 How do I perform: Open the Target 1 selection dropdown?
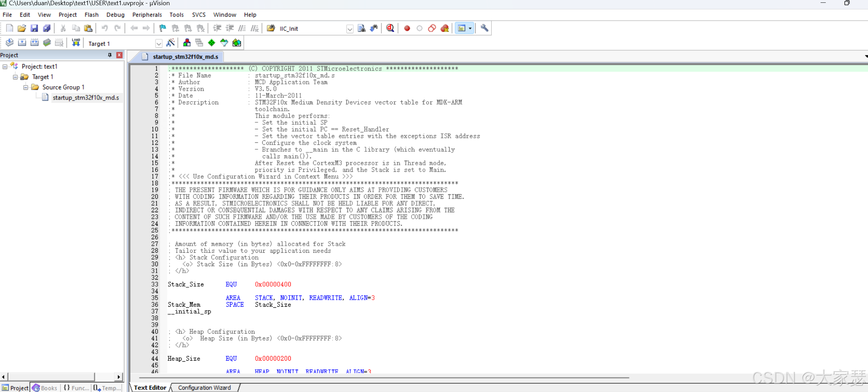click(159, 44)
